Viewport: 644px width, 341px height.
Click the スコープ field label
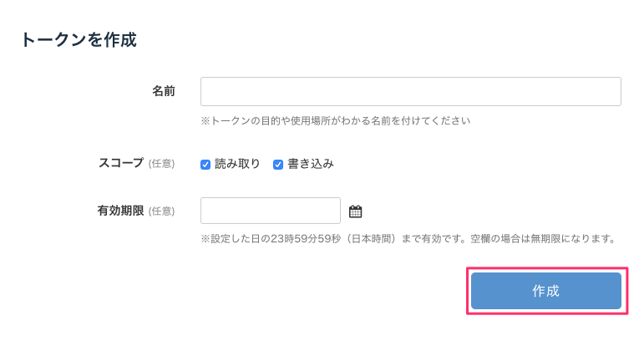(120, 163)
